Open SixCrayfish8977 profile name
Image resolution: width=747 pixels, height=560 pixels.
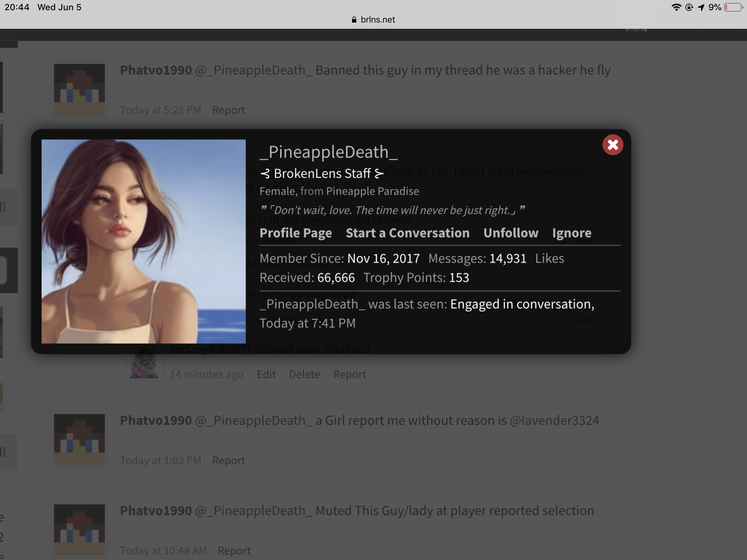click(x=211, y=349)
